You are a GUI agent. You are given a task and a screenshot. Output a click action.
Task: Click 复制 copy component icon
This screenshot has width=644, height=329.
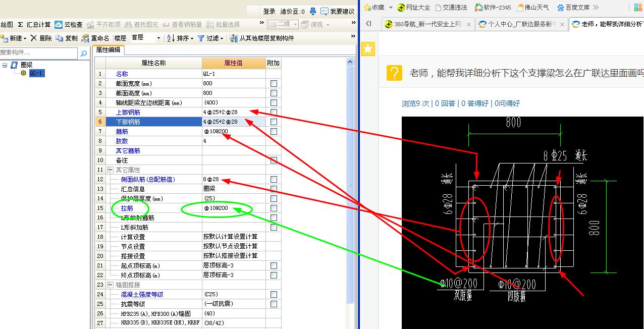pyautogui.click(x=60, y=38)
